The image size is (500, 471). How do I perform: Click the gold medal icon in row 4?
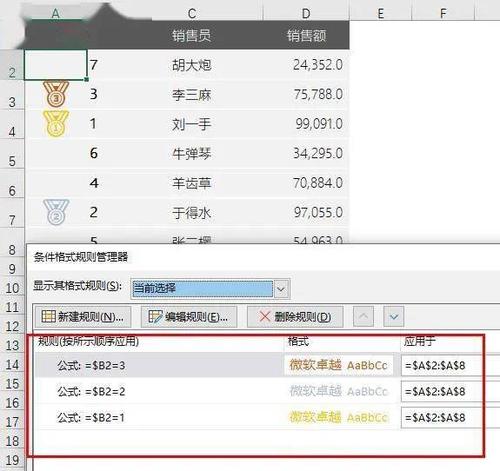[x=56, y=124]
